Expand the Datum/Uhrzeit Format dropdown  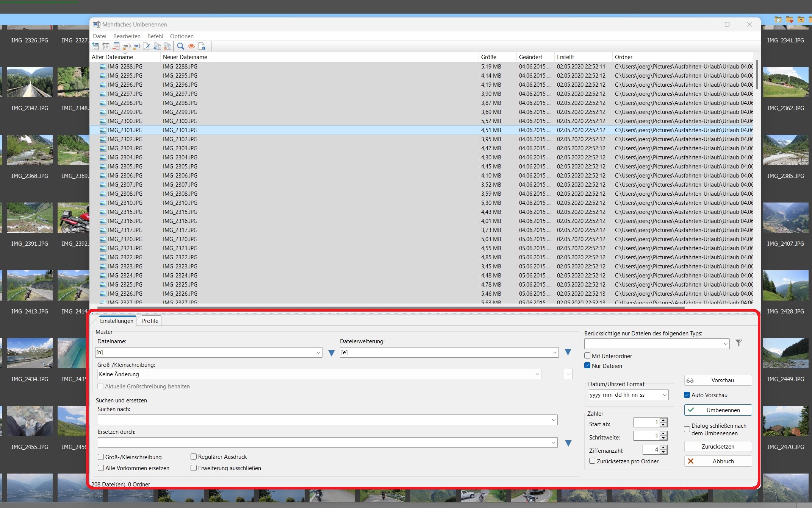(x=665, y=395)
